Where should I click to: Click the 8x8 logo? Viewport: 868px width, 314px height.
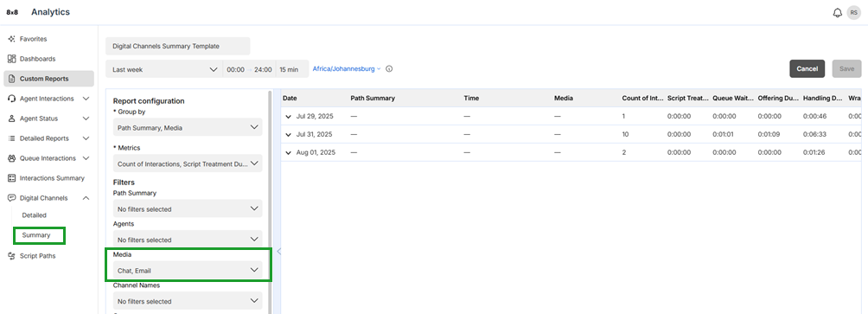pos(12,12)
